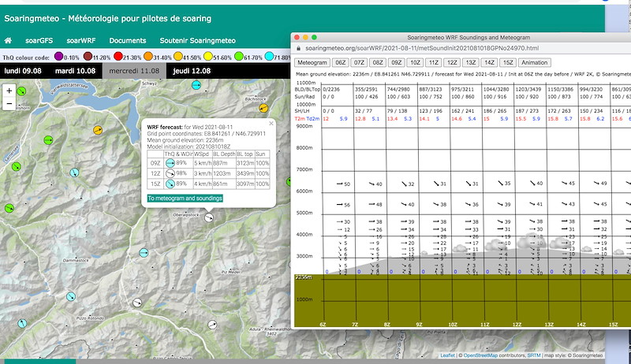
Task: Show the 15Z sounding
Action: tap(508, 63)
